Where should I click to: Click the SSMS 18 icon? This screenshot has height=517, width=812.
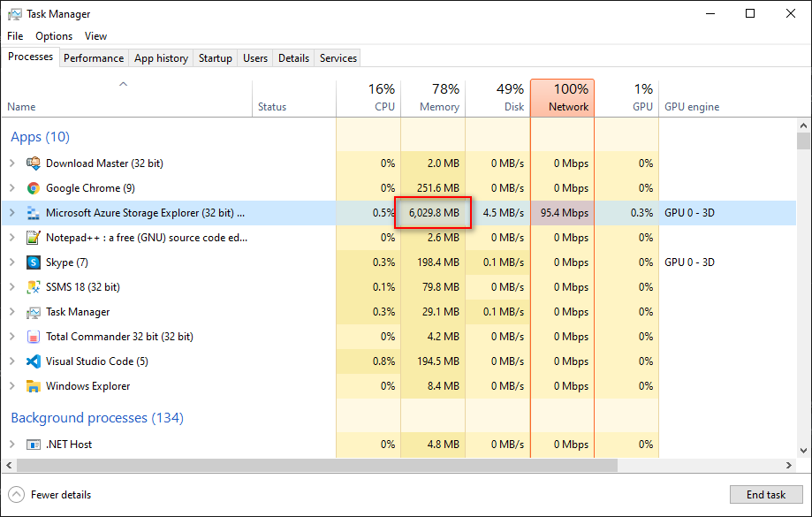[x=34, y=287]
